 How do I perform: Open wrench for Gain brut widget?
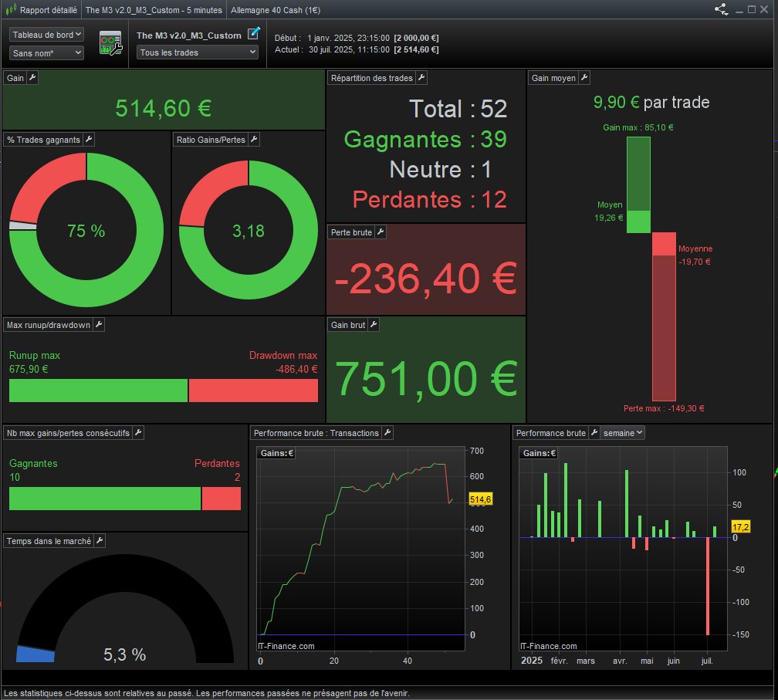[374, 324]
